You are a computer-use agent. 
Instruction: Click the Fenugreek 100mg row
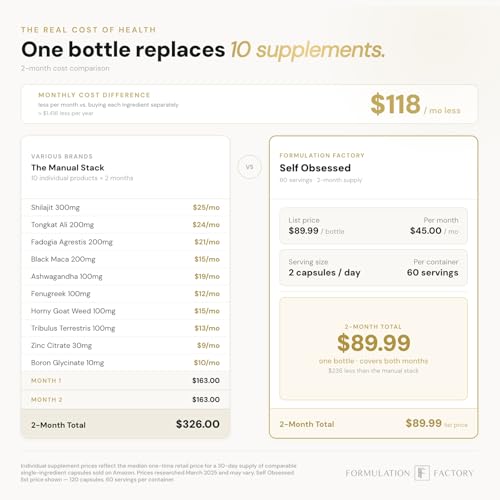[x=126, y=294]
